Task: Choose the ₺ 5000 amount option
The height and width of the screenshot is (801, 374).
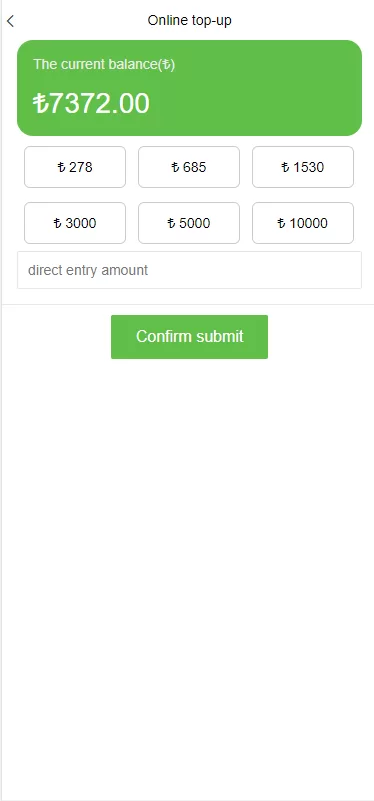Action: pos(189,223)
